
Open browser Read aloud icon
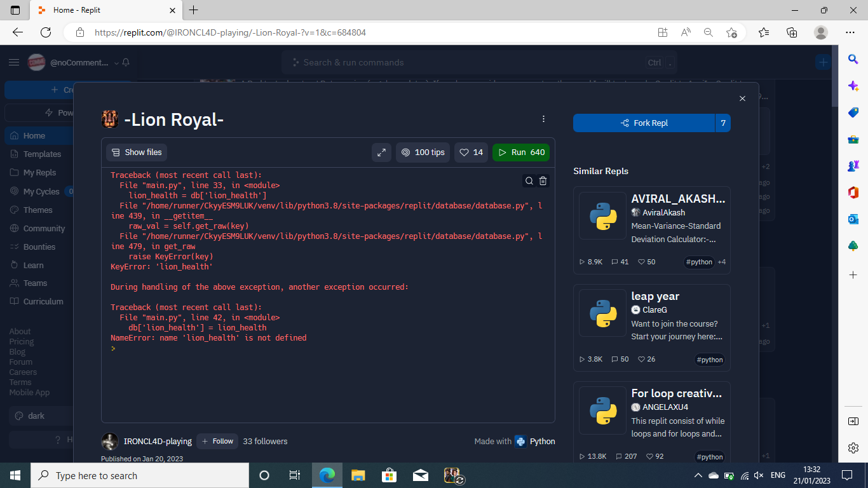(686, 32)
